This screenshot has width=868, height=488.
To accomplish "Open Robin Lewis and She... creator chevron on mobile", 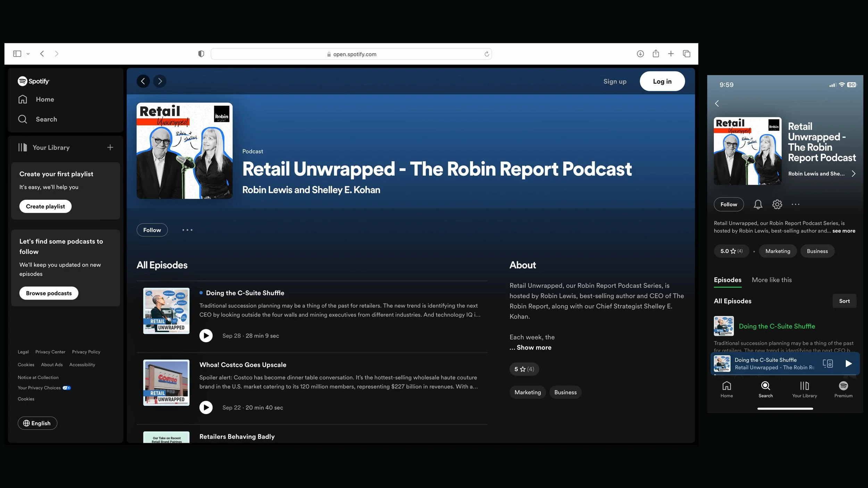I will (853, 174).
